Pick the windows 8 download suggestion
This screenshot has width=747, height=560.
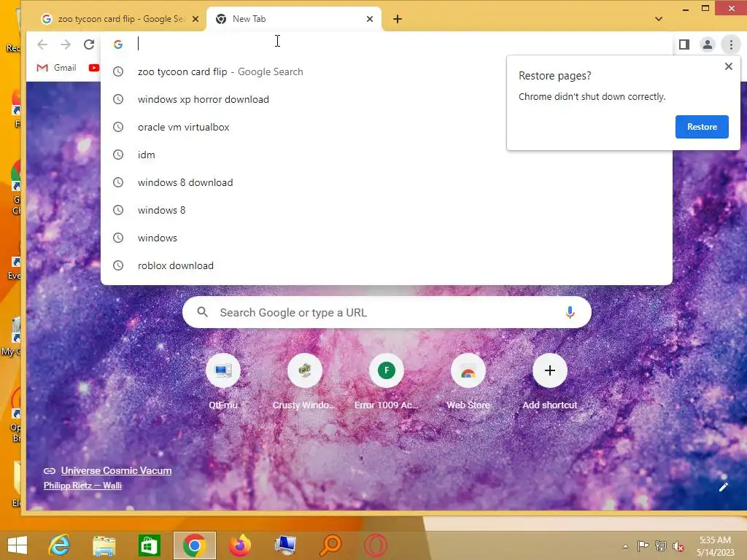[x=387, y=182]
